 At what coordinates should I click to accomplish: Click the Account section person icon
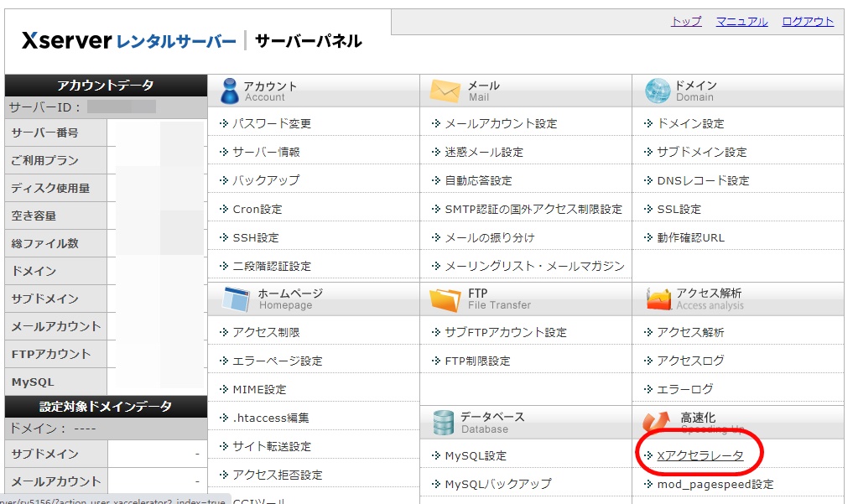click(x=230, y=91)
